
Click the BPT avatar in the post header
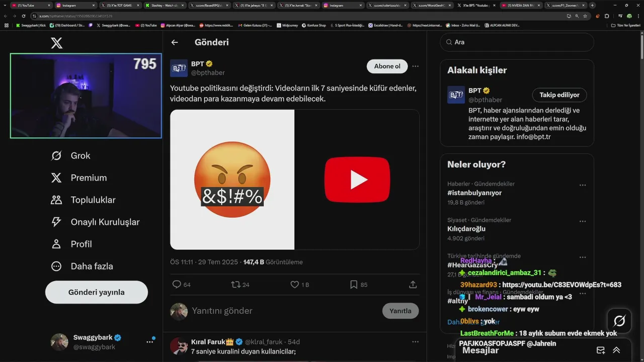(x=179, y=68)
